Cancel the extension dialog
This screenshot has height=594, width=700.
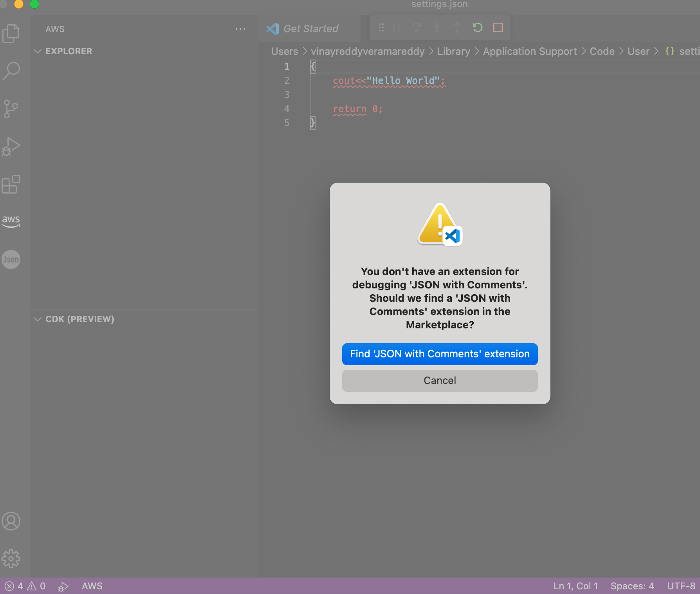(440, 380)
